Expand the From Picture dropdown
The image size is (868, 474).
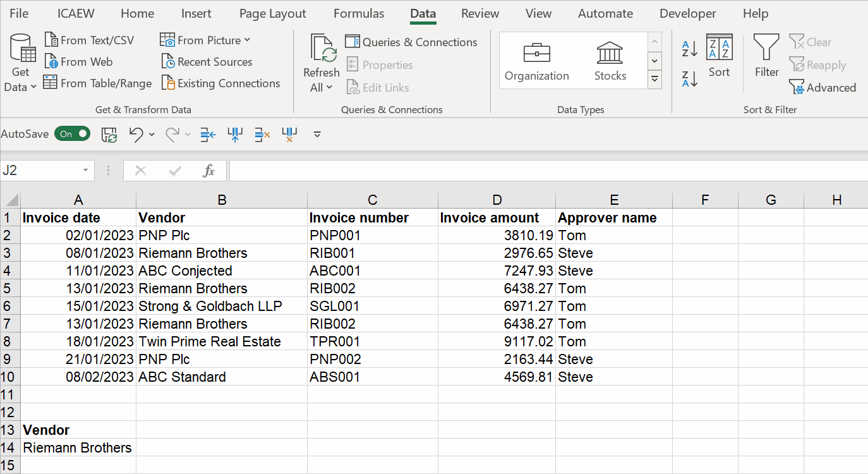point(247,40)
